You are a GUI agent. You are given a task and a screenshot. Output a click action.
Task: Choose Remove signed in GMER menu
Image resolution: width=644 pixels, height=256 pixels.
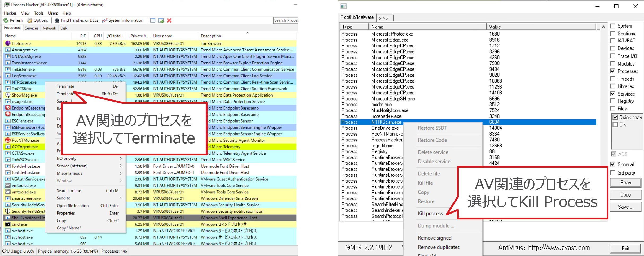pyautogui.click(x=435, y=238)
